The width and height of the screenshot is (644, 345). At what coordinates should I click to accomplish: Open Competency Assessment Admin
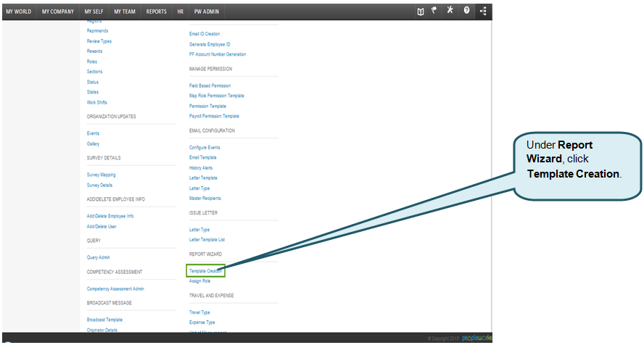115,288
